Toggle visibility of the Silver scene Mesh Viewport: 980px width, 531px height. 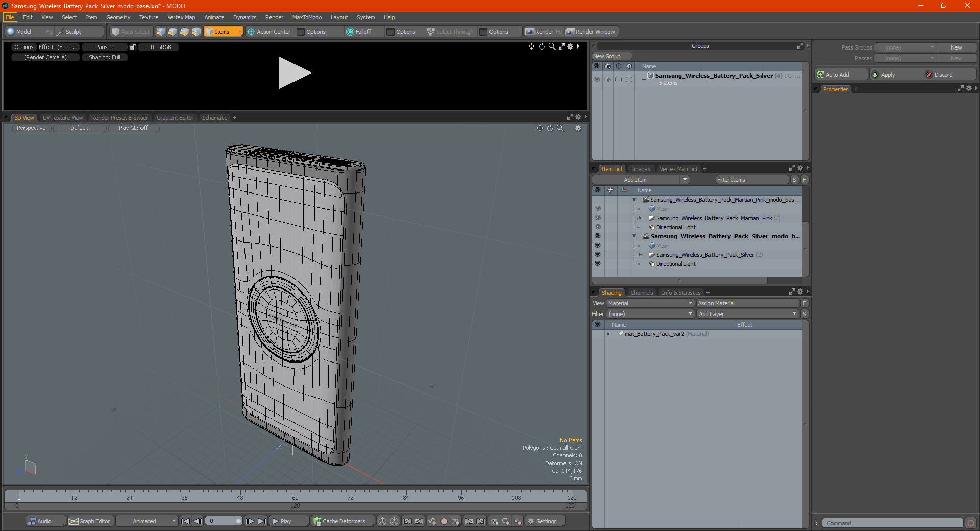click(597, 246)
